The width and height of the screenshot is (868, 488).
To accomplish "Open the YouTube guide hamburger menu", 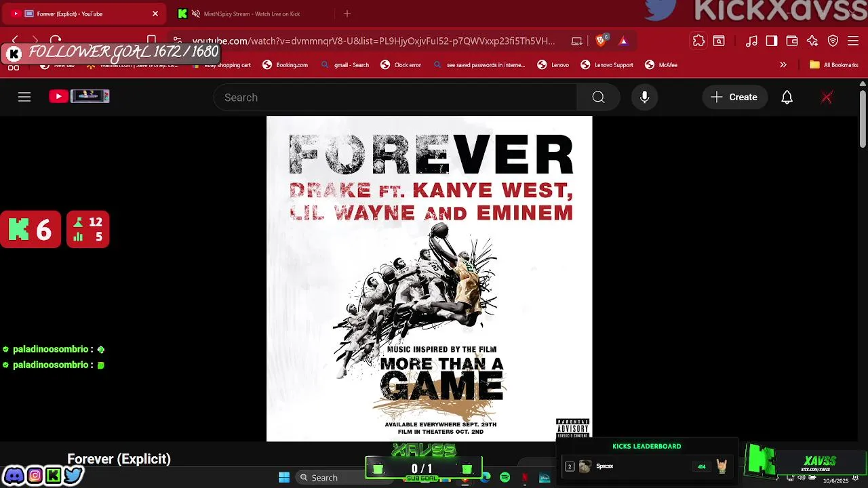I will coord(24,97).
